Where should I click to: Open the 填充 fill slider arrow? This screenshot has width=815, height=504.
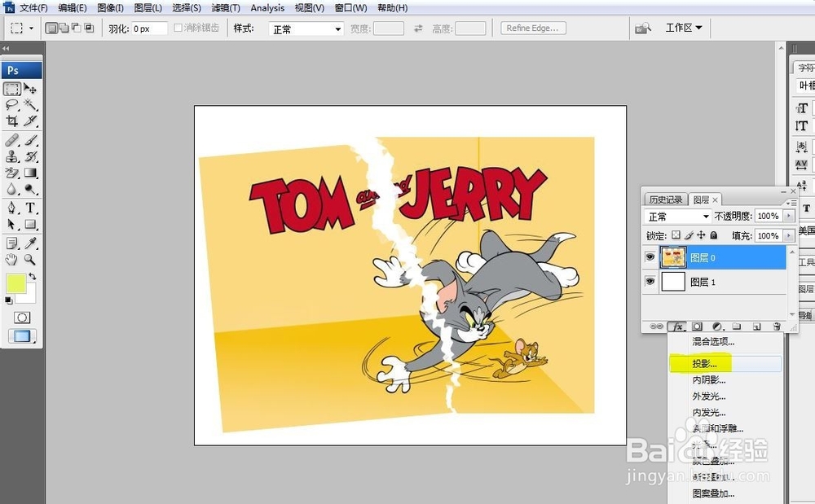click(x=790, y=235)
